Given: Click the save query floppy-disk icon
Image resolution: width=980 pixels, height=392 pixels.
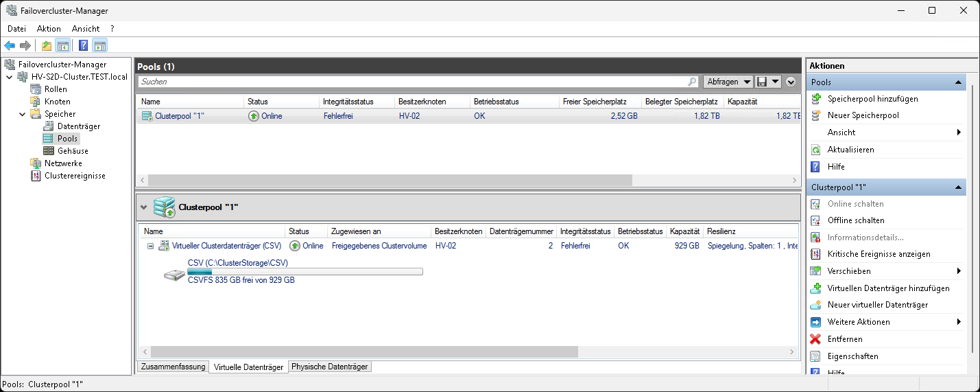Looking at the screenshot, I should 761,82.
